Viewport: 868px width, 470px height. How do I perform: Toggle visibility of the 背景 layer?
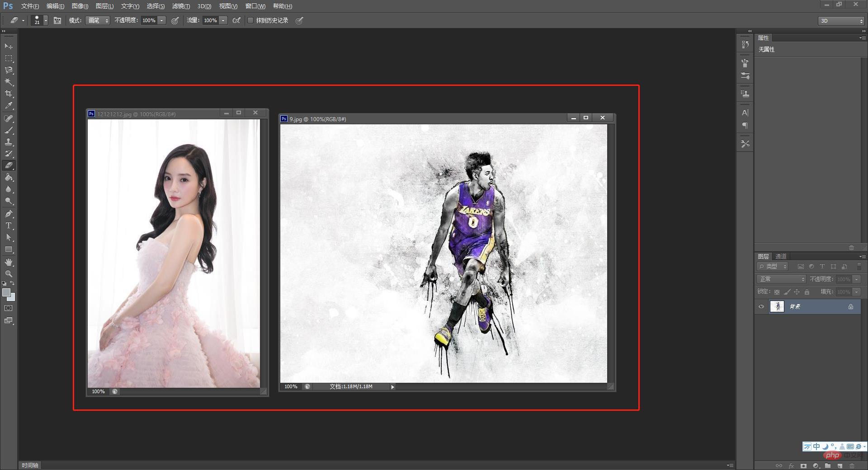pyautogui.click(x=761, y=306)
